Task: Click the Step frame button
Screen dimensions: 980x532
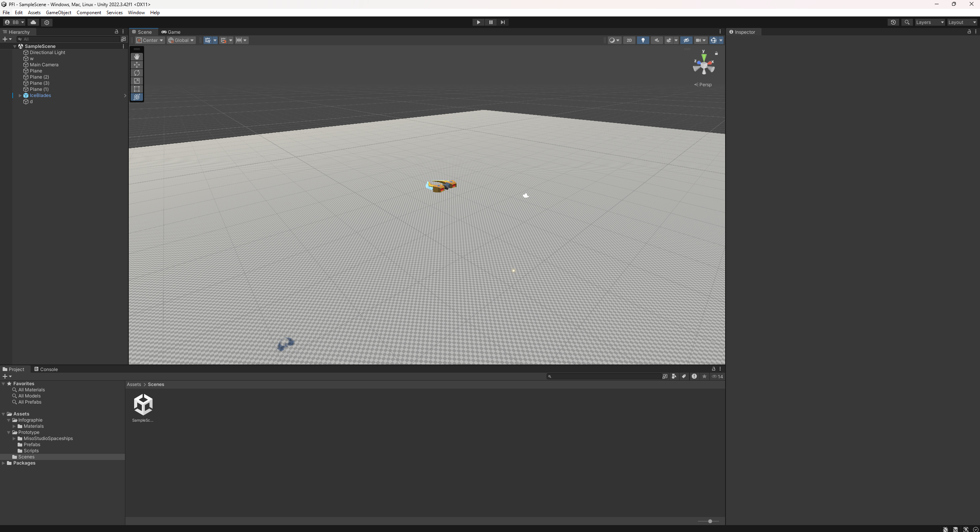Action: coord(502,22)
